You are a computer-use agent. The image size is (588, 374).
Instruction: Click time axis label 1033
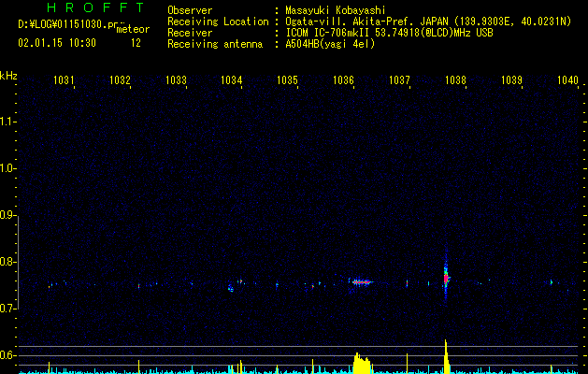coord(176,80)
